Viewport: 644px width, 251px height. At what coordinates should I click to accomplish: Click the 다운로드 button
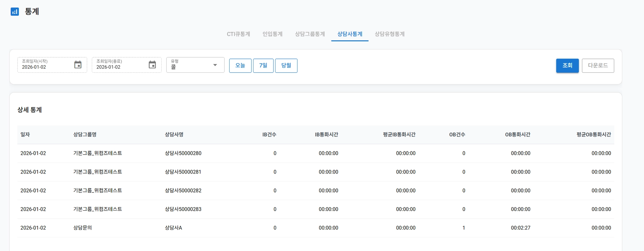pyautogui.click(x=598, y=66)
